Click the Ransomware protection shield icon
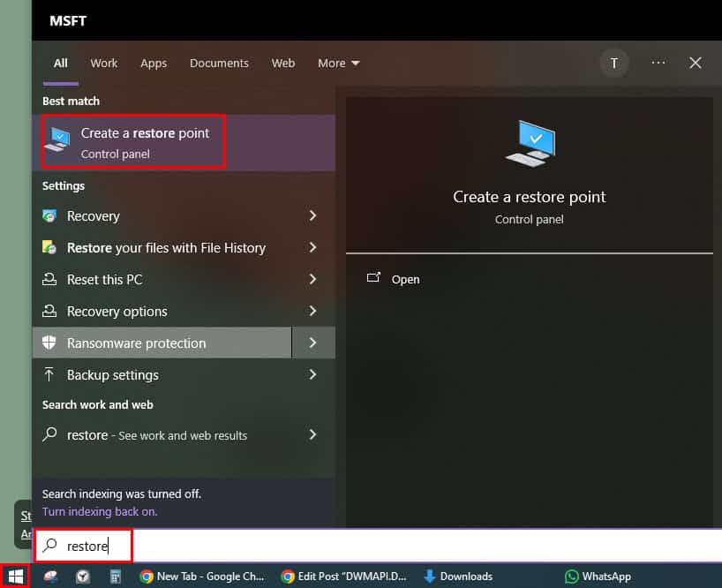The width and height of the screenshot is (722, 588). pos(49,343)
